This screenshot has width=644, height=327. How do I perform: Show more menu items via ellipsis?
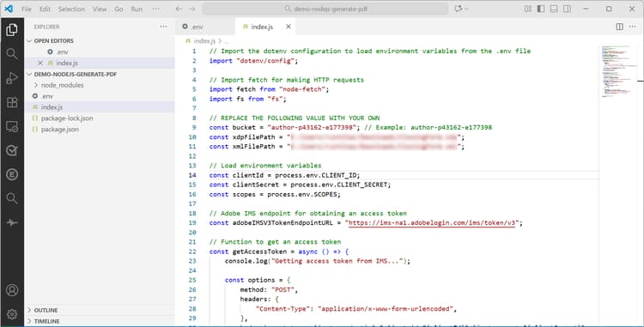(x=155, y=9)
